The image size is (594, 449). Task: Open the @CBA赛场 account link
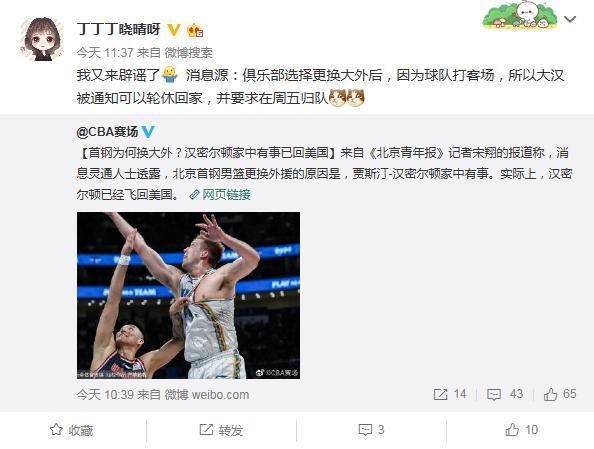pyautogui.click(x=107, y=132)
